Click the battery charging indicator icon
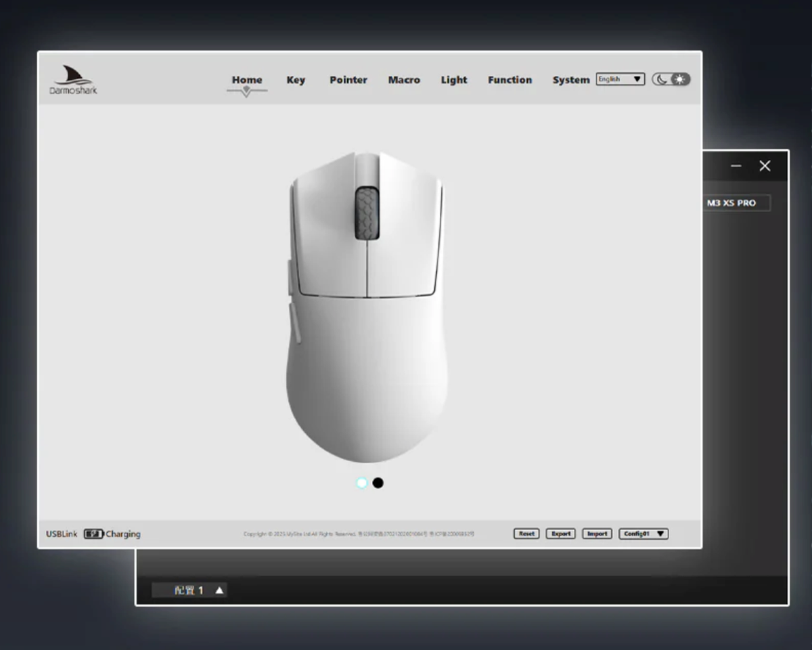 93,534
